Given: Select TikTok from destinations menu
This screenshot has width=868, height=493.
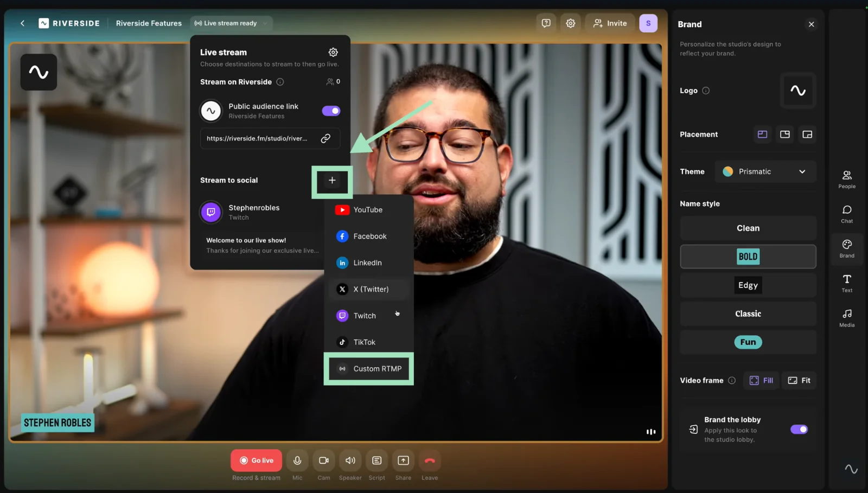Looking at the screenshot, I should click(x=369, y=342).
